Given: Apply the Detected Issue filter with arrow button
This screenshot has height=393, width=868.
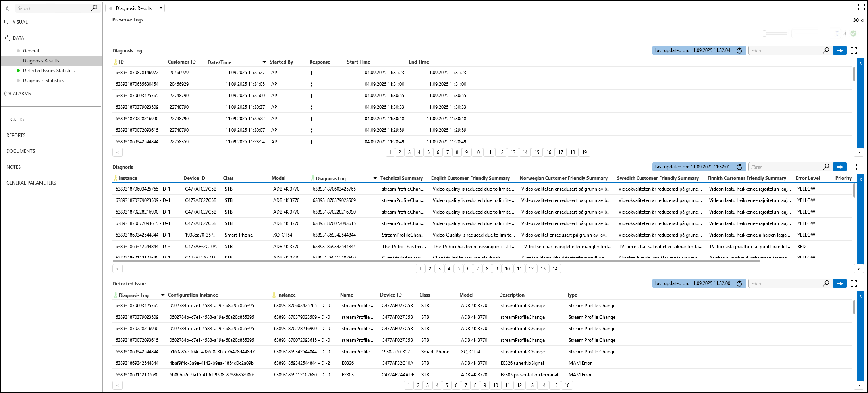Looking at the screenshot, I should pos(840,283).
